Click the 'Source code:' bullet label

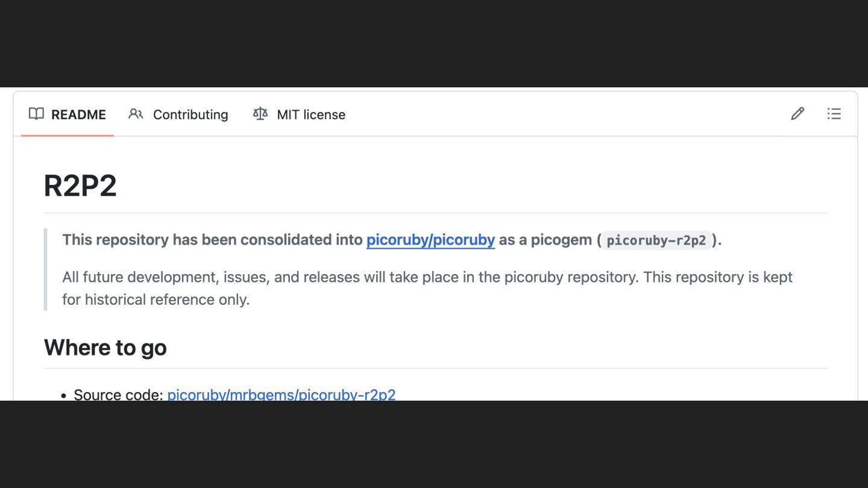118,395
